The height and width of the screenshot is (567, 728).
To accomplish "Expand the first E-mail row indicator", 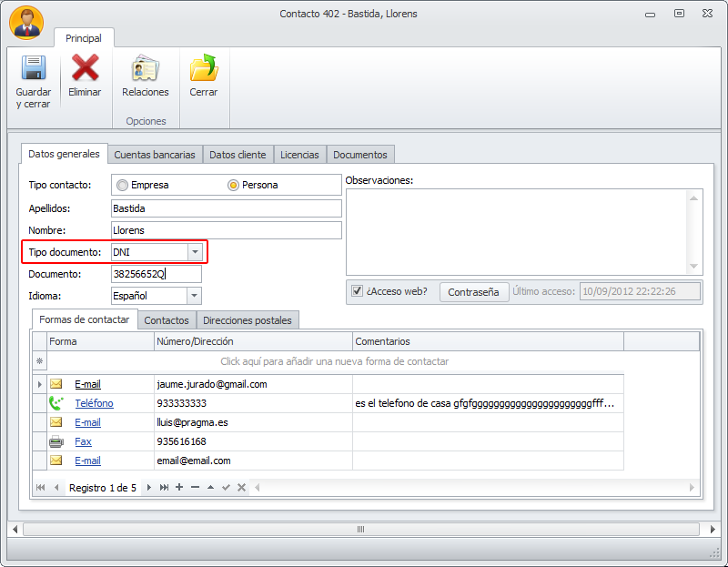I will [39, 384].
